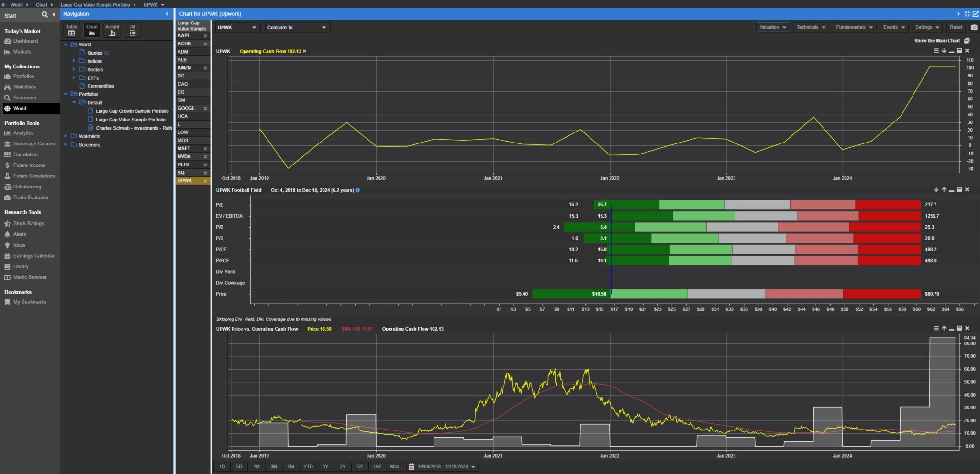Viewport: 980px width, 474px height.
Task: Click the Football Field info icon
Action: pos(357,190)
